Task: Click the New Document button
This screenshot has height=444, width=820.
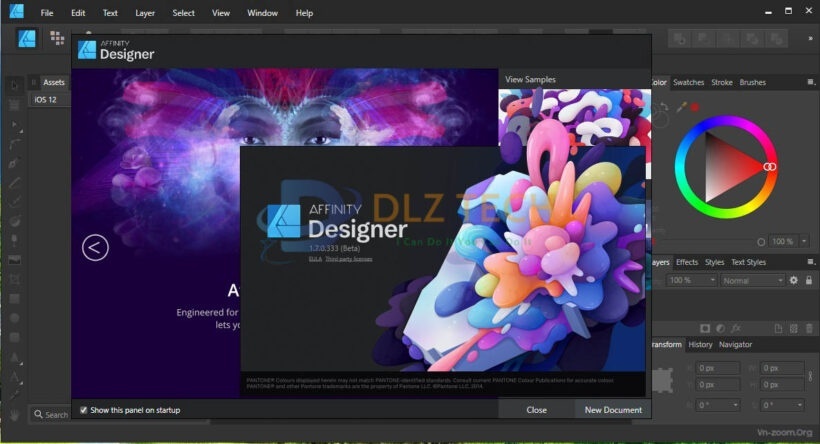Action: (612, 410)
